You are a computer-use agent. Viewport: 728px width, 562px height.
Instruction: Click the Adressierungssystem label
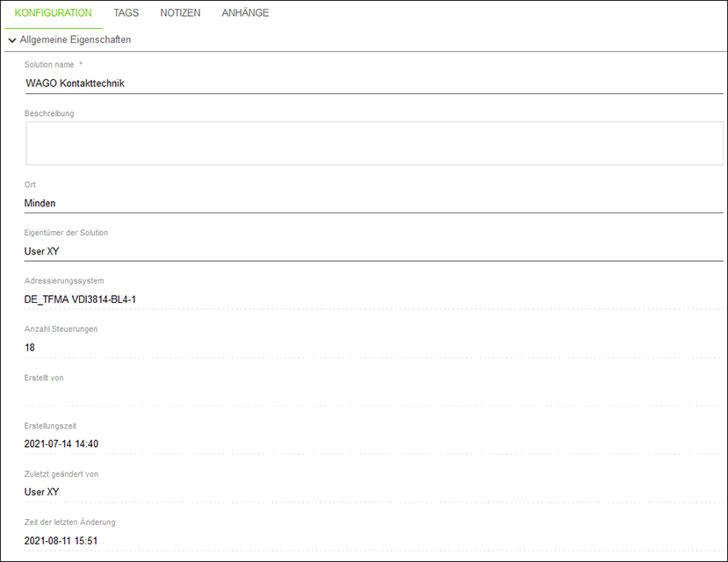(x=64, y=281)
